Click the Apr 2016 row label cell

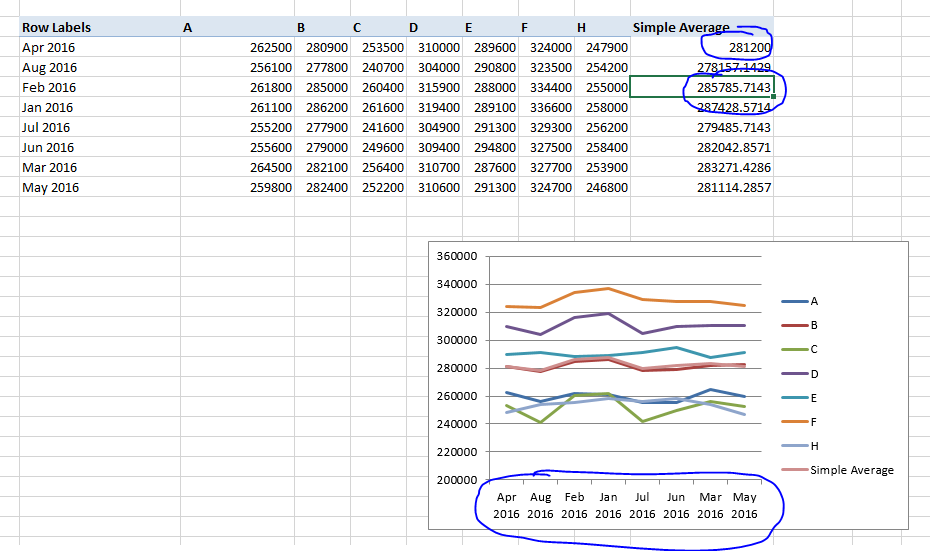[x=48, y=47]
